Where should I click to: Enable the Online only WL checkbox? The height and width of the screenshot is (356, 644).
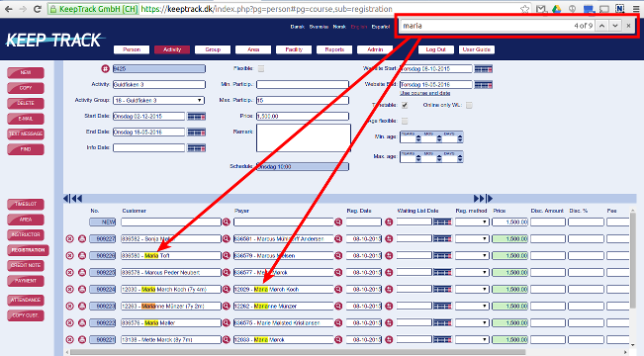point(469,105)
